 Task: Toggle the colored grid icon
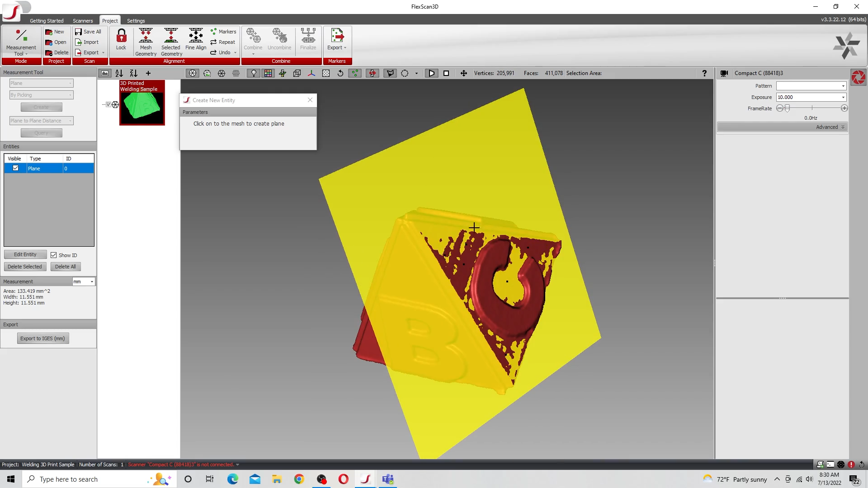coord(268,73)
